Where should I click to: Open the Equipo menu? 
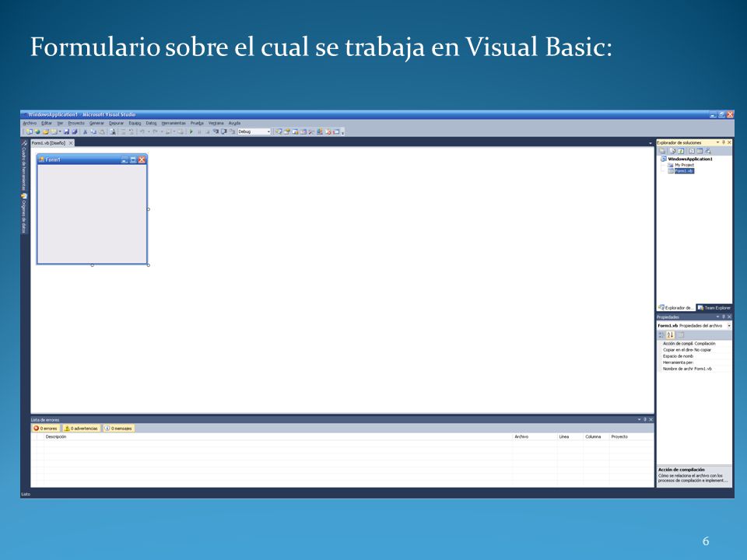coord(135,123)
